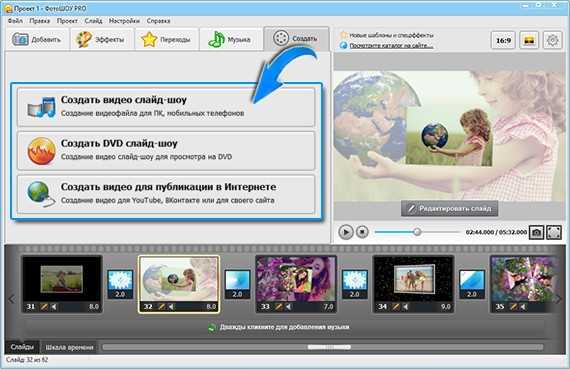
Task: Click the transition between slides 32 and 33
Action: (x=237, y=284)
